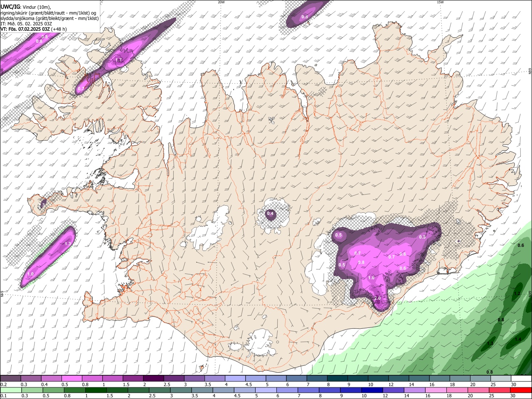Click the deep blue 10–12 rain legend swatch

click(372, 390)
